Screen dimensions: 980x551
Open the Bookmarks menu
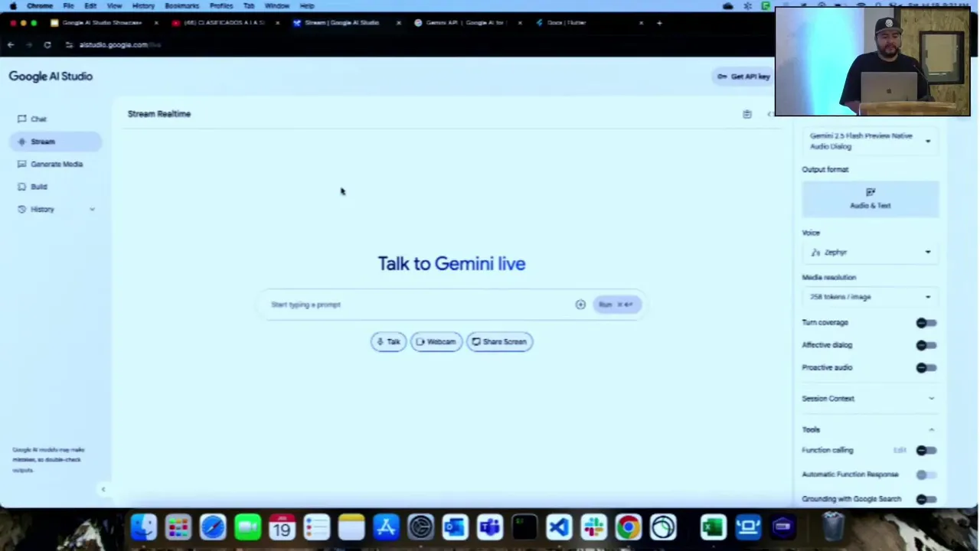181,6
